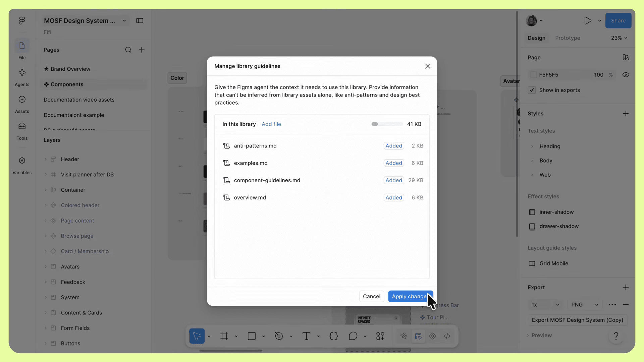Click the F5F5F5 page color swatch

coord(533,75)
